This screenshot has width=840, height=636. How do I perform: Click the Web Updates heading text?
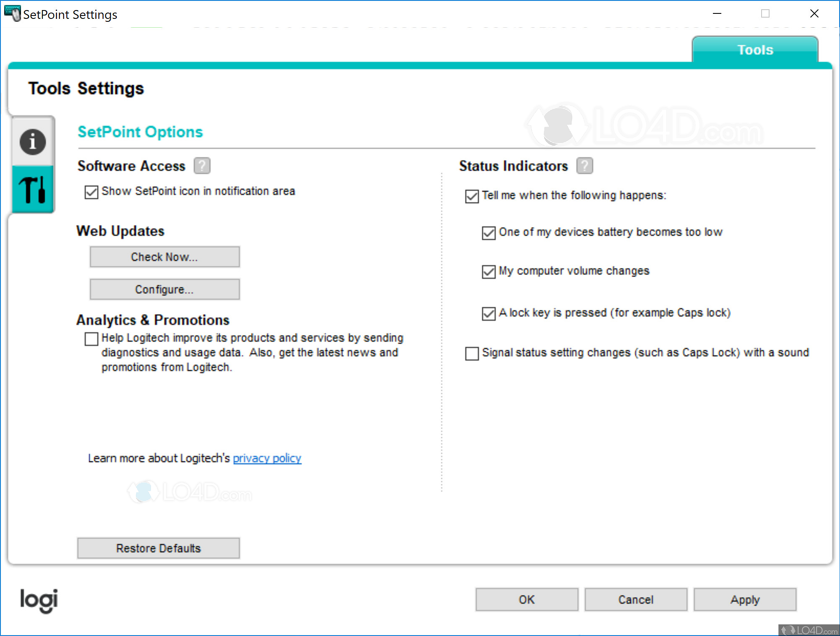point(120,231)
